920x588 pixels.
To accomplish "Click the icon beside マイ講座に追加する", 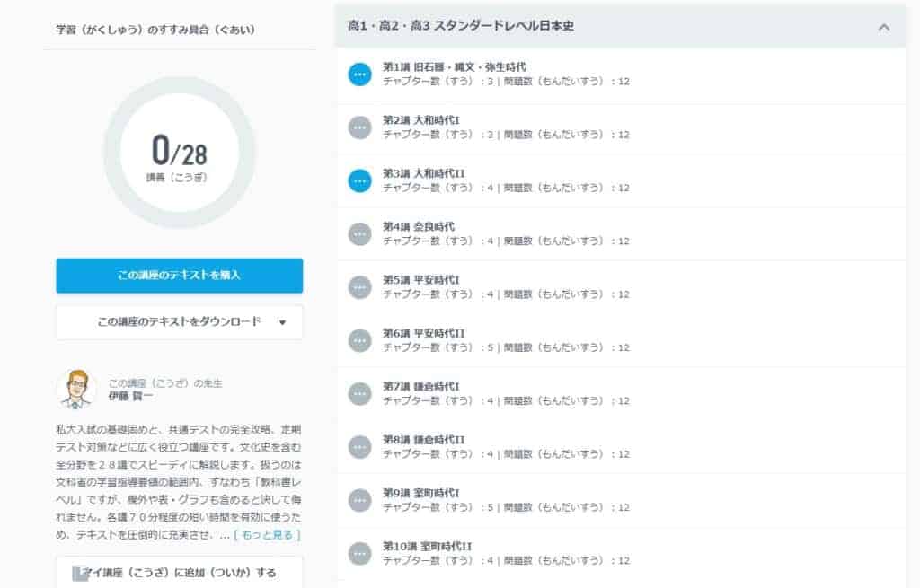I will tap(79, 574).
